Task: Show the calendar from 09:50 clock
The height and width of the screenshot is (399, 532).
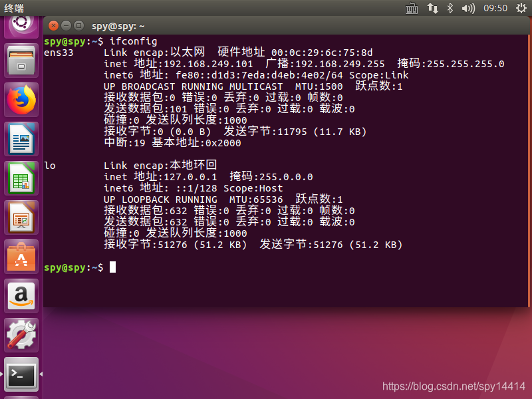Action: click(495, 8)
